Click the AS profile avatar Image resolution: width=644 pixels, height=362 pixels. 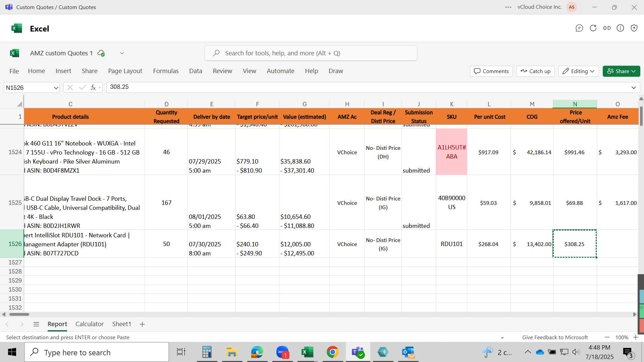click(x=572, y=7)
